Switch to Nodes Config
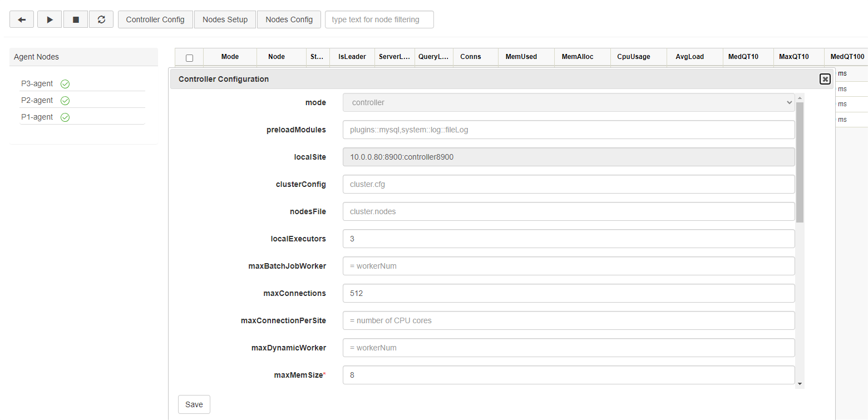Viewport: 868px width, 420px height. [x=289, y=19]
